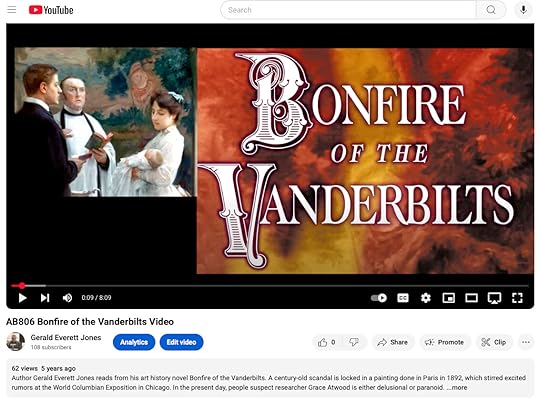Play the video
The image size is (540, 400).
(x=22, y=298)
